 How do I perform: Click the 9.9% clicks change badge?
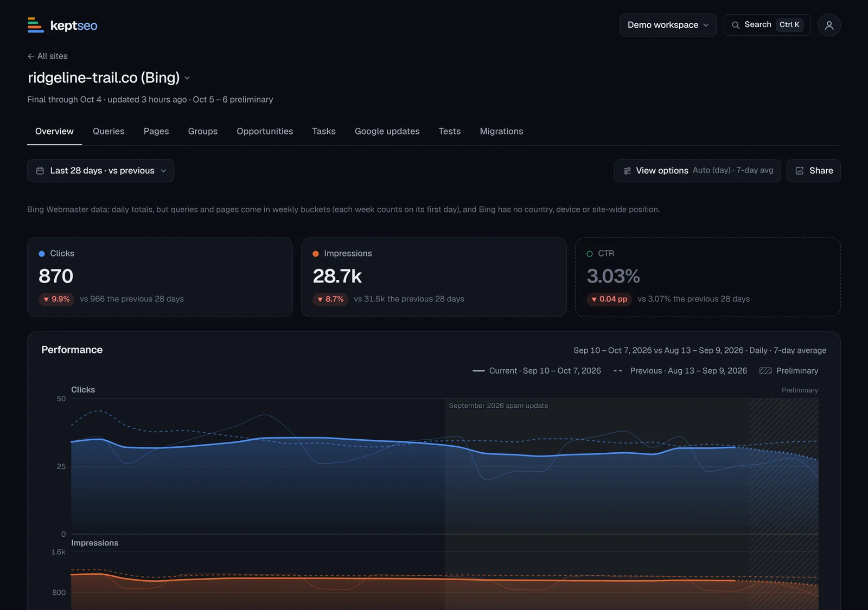[x=56, y=299]
